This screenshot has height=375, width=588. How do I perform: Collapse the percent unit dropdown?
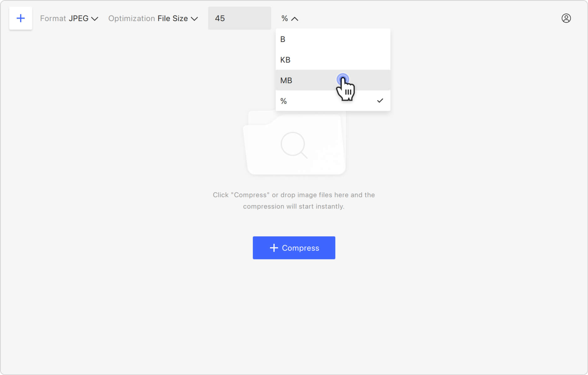290,19
